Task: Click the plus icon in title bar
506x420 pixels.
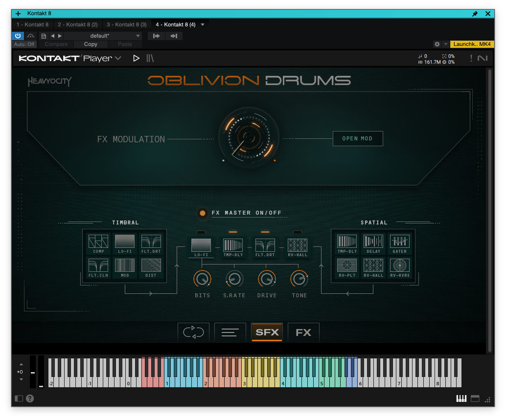Action: [18, 14]
